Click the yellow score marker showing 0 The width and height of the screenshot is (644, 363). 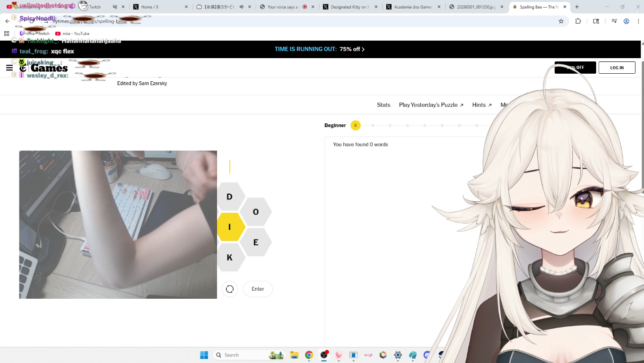(356, 125)
